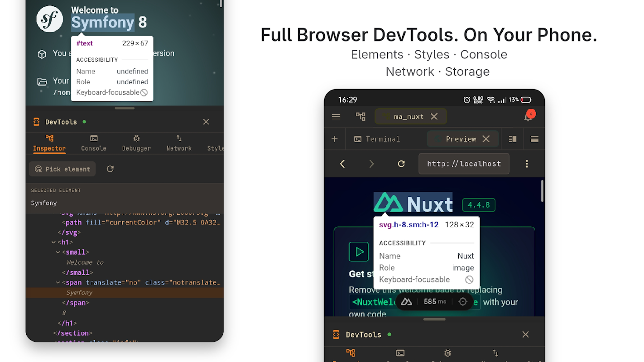Click the http://localhost URL field
The image size is (644, 362).
point(464,164)
